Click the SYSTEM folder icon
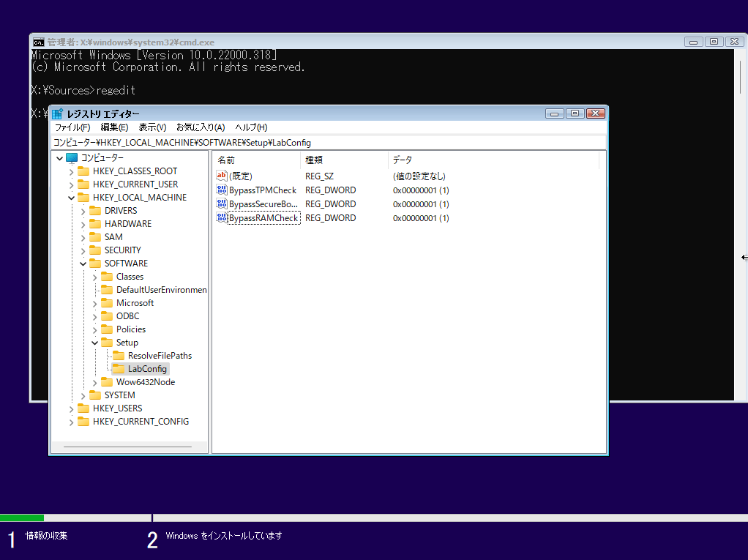 (95, 395)
